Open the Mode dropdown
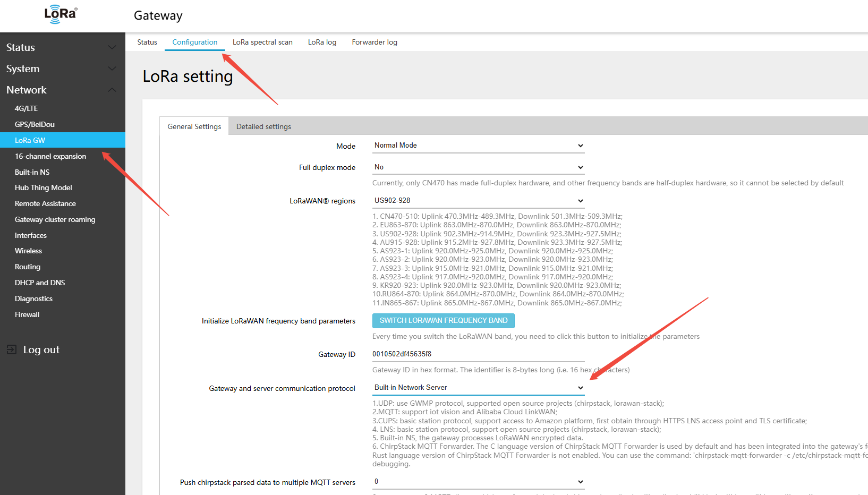Image resolution: width=868 pixels, height=495 pixels. (478, 146)
